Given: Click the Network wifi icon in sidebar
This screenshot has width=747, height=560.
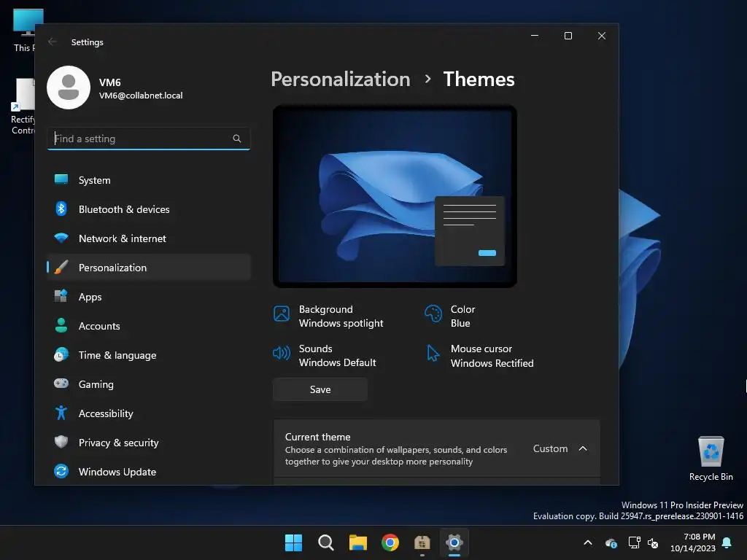Looking at the screenshot, I should tap(61, 238).
